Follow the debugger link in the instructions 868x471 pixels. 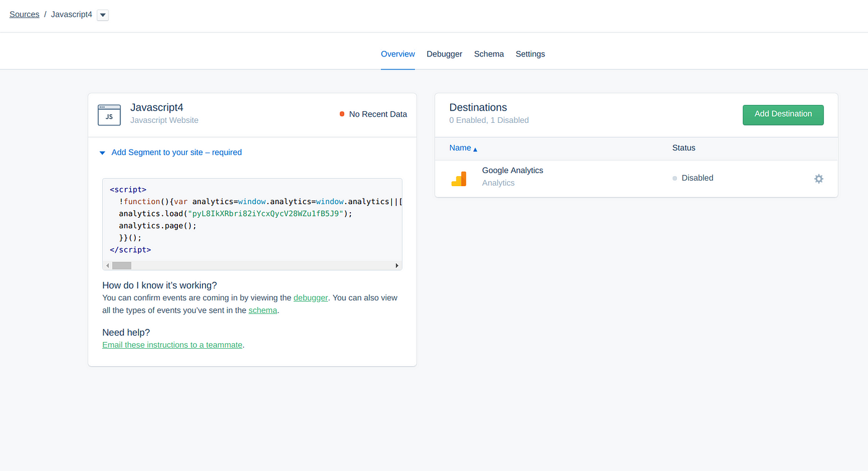[x=311, y=298]
